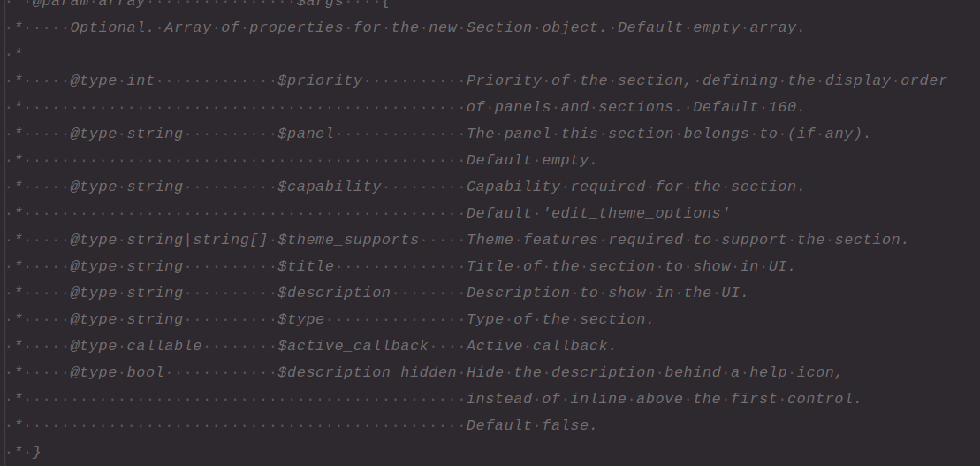Click the word callable in the type list

point(164,346)
